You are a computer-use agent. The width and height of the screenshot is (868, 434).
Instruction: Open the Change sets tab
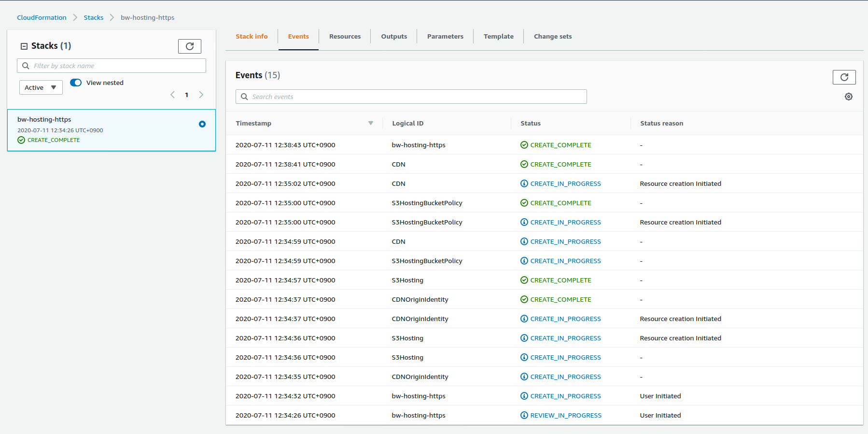click(552, 37)
